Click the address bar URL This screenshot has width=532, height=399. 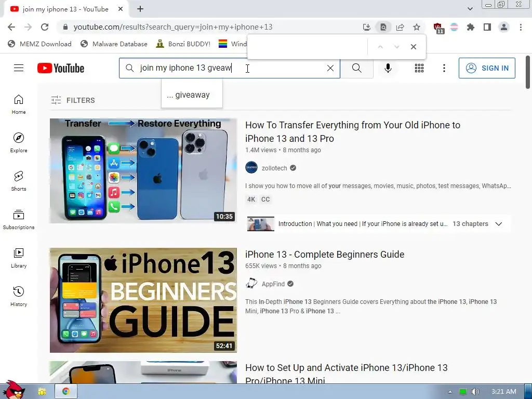click(173, 27)
